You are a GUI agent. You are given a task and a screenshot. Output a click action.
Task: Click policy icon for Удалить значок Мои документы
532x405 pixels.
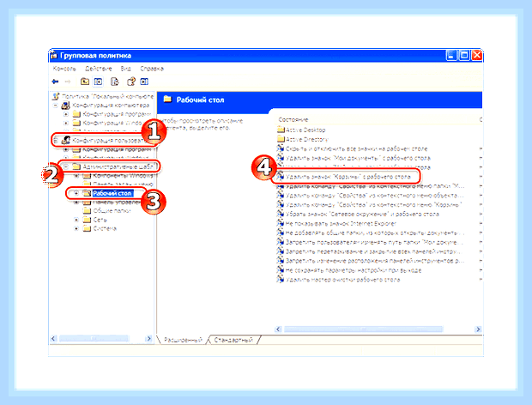(281, 158)
